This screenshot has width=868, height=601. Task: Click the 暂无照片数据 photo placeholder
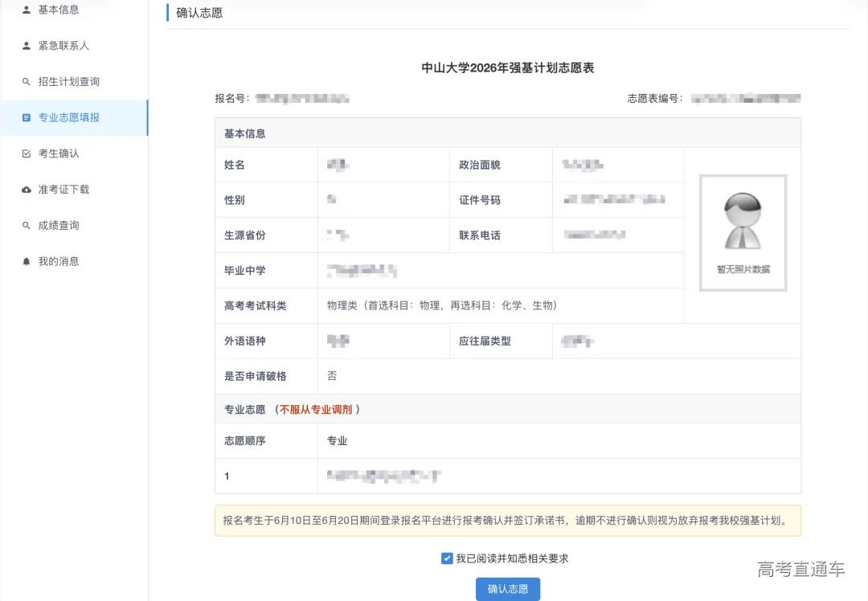point(742,232)
